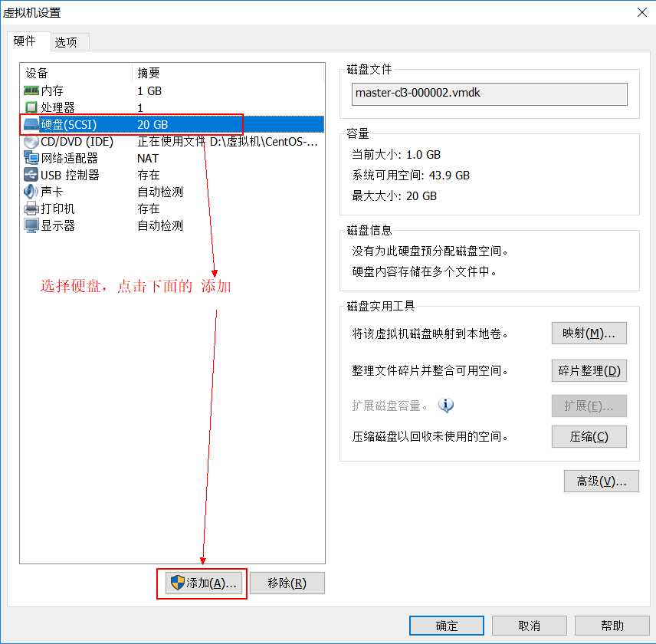Viewport: 656px width, 644px height.
Task: Click the sound card (声卡) speaker icon
Action: [x=31, y=192]
